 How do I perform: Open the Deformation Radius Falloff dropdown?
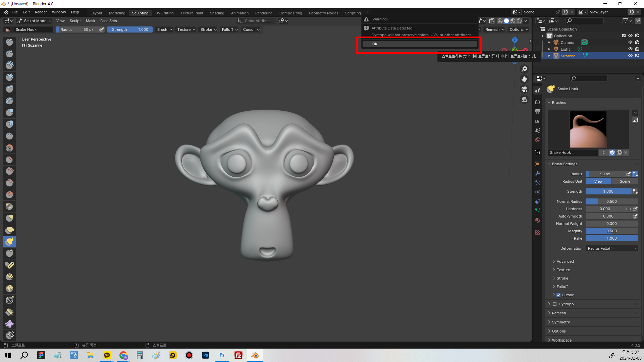coord(612,248)
